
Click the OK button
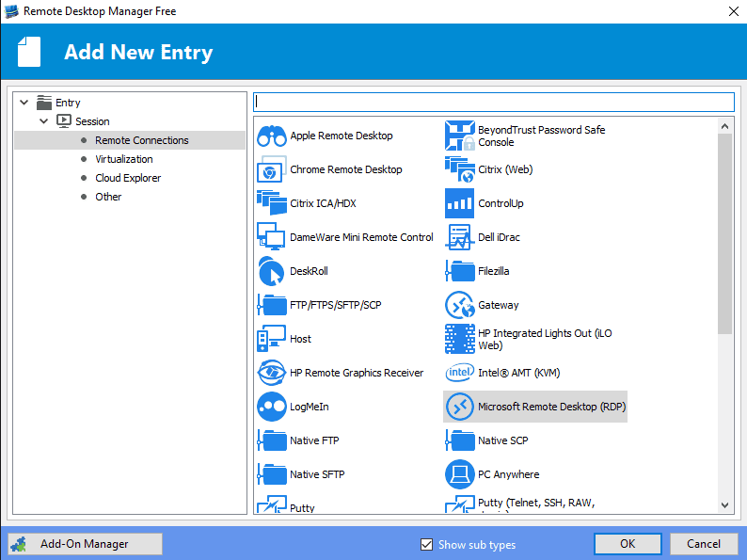pos(628,544)
